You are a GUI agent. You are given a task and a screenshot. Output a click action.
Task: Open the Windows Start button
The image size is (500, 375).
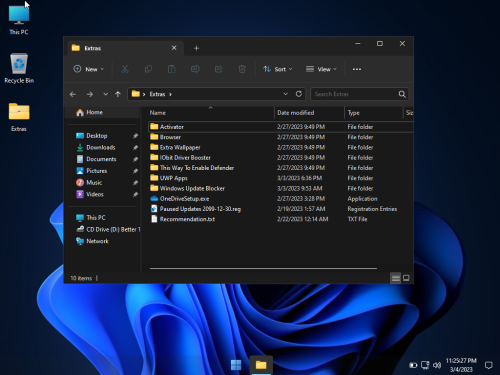pos(236,365)
